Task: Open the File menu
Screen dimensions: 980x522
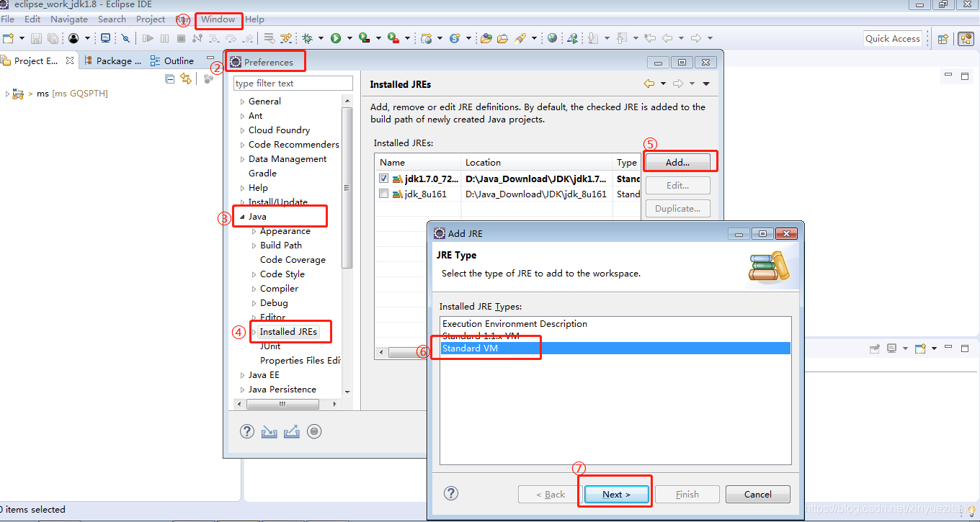Action: (7, 19)
